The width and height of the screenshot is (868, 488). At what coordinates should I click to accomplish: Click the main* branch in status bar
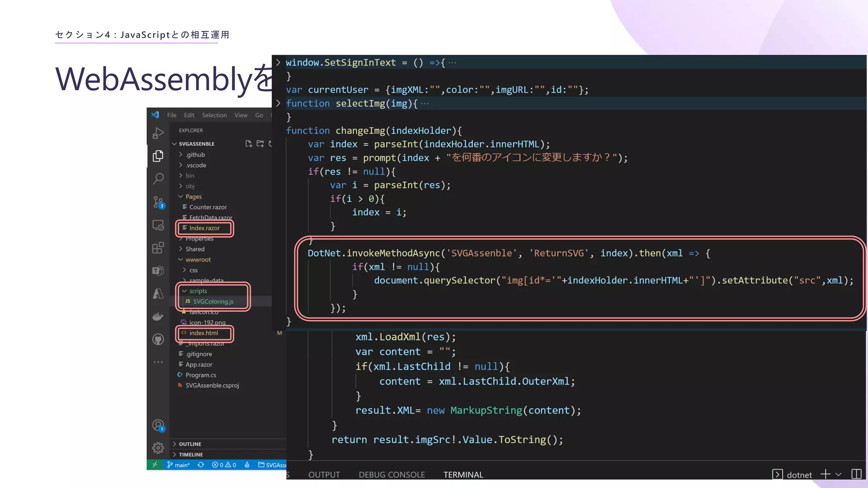[178, 465]
